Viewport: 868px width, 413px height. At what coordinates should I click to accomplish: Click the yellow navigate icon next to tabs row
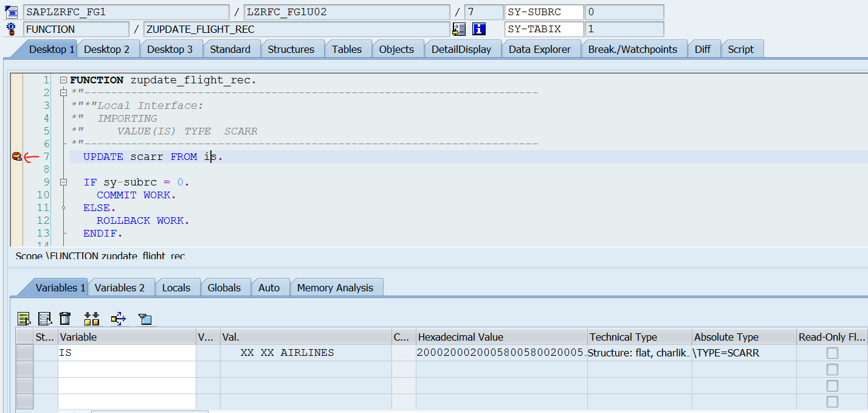(x=459, y=29)
